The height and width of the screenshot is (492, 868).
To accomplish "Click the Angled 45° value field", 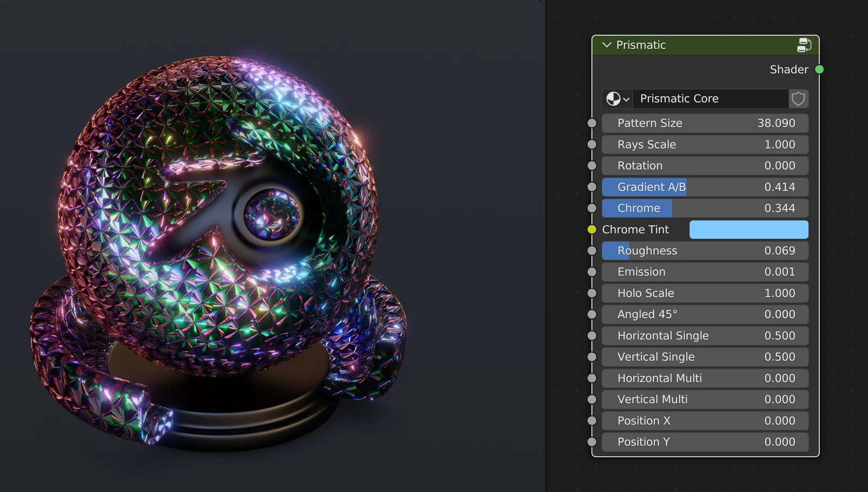I will [705, 314].
